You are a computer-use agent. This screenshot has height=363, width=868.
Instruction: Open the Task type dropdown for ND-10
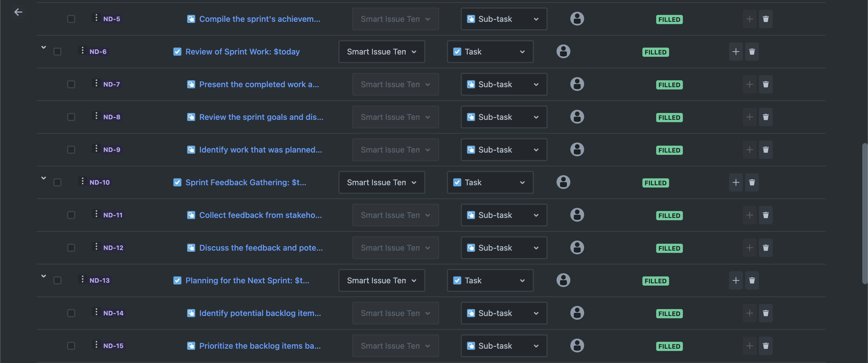(x=490, y=182)
